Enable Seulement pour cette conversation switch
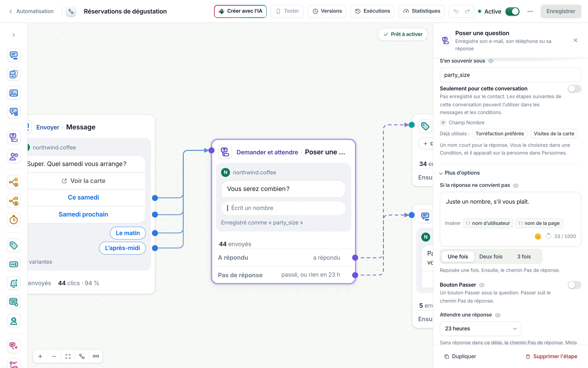The width and height of the screenshot is (588, 368). [574, 89]
